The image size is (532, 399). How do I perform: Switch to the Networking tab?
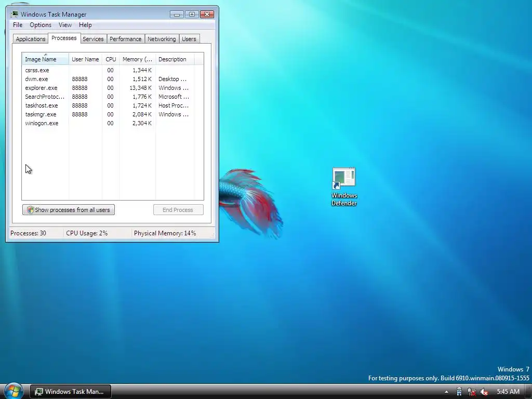click(x=162, y=39)
